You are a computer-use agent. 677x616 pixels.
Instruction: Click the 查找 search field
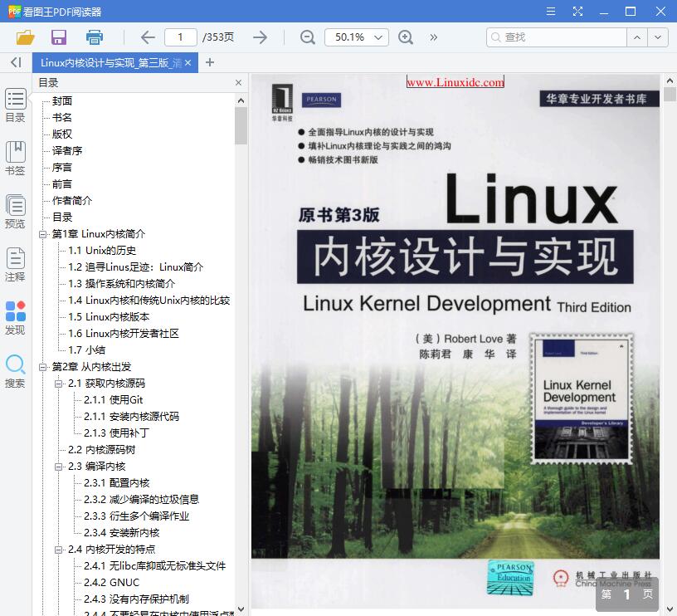(557, 37)
